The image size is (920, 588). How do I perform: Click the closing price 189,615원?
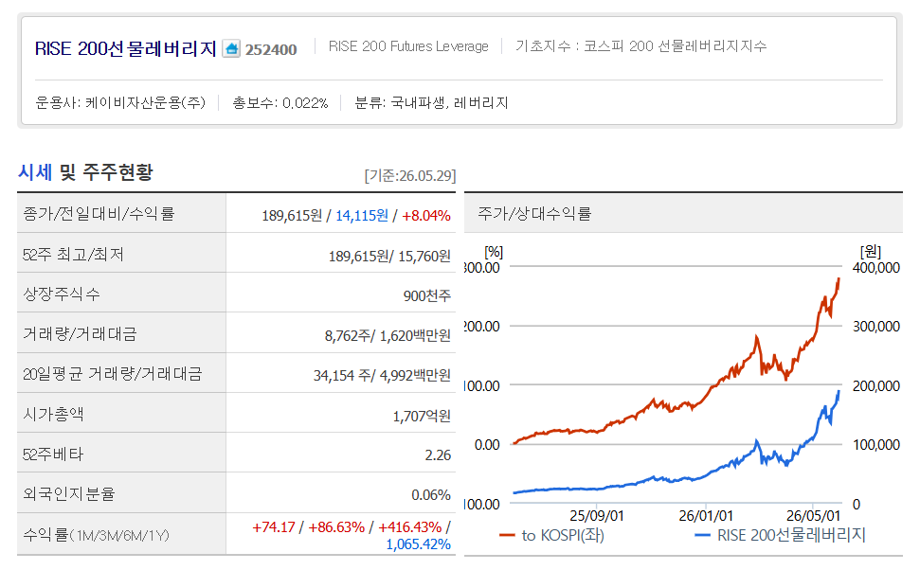tap(292, 216)
